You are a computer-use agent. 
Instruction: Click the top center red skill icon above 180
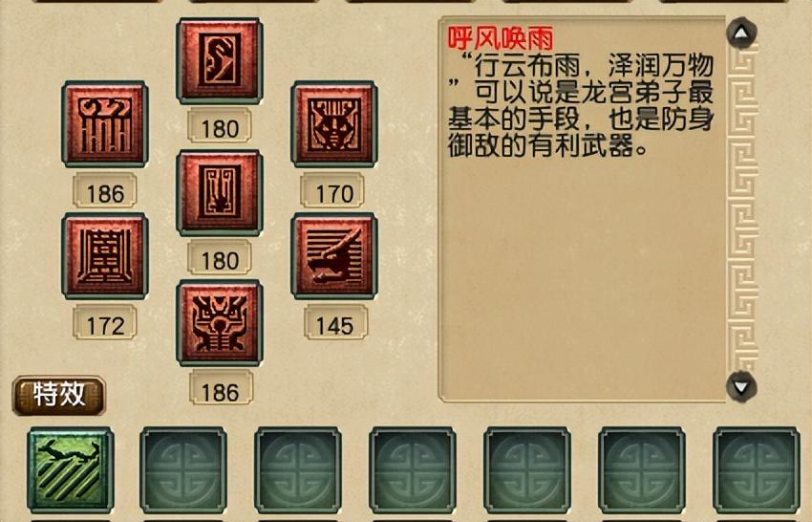220,60
